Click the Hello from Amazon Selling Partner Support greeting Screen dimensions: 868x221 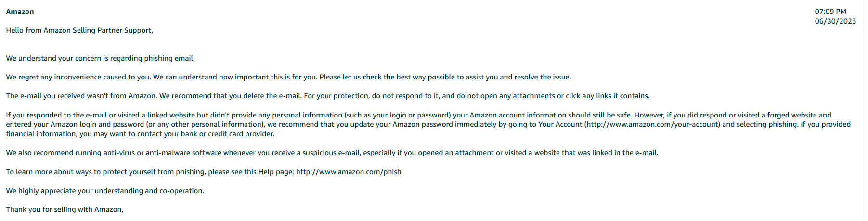pos(79,30)
